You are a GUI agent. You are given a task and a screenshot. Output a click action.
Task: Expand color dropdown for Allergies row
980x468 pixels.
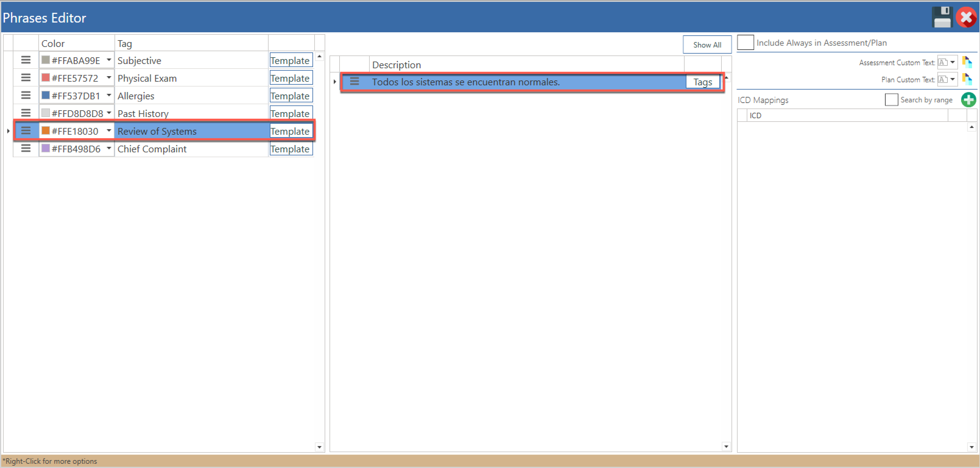[x=109, y=95]
